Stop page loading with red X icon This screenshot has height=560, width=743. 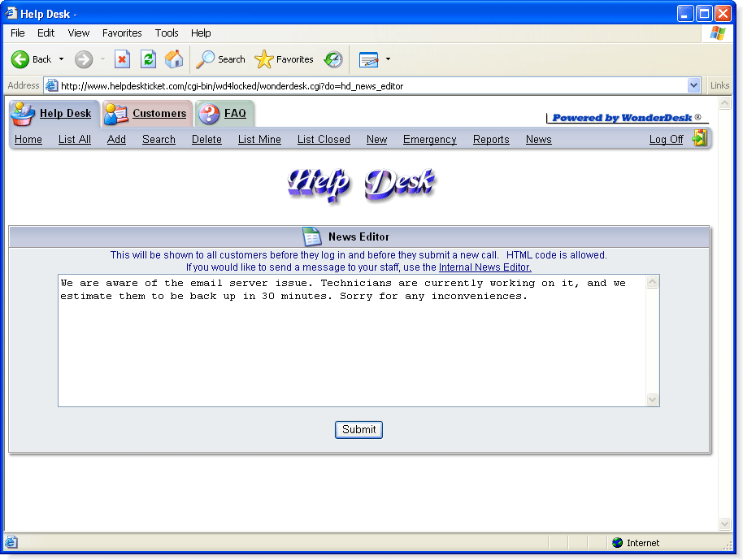point(122,59)
